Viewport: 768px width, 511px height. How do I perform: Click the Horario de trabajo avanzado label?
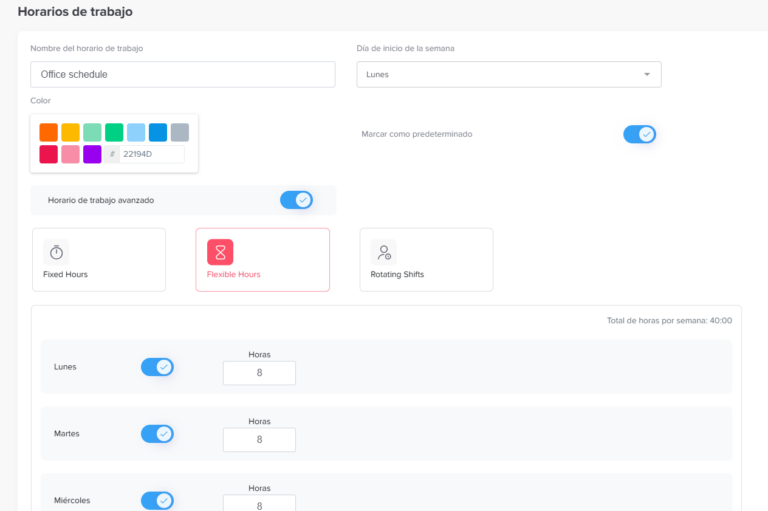point(101,200)
